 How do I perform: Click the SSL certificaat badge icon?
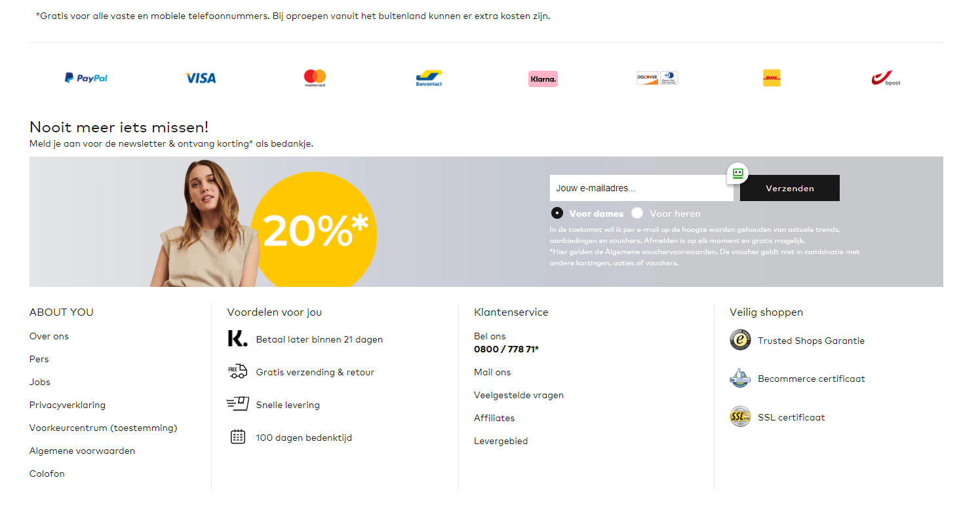coord(740,417)
